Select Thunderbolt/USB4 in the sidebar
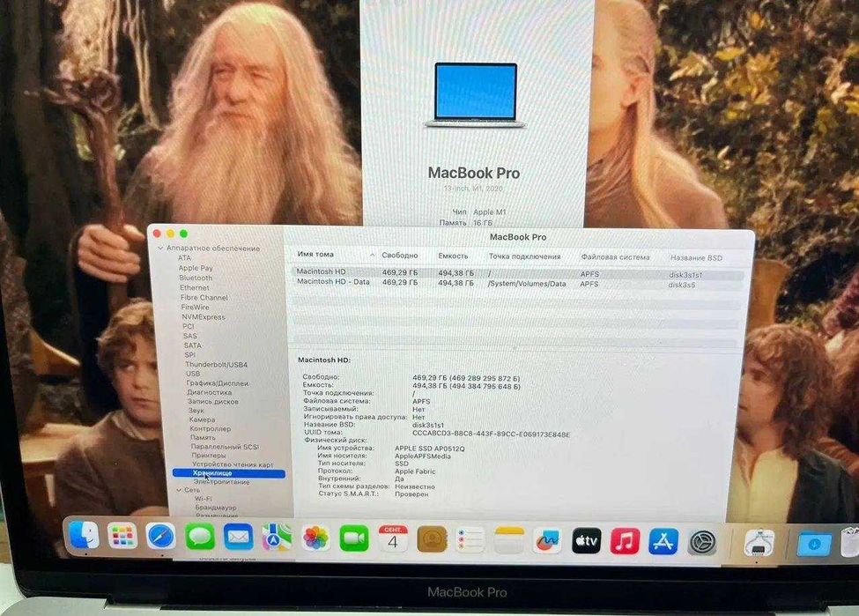The image size is (859, 616). click(217, 365)
